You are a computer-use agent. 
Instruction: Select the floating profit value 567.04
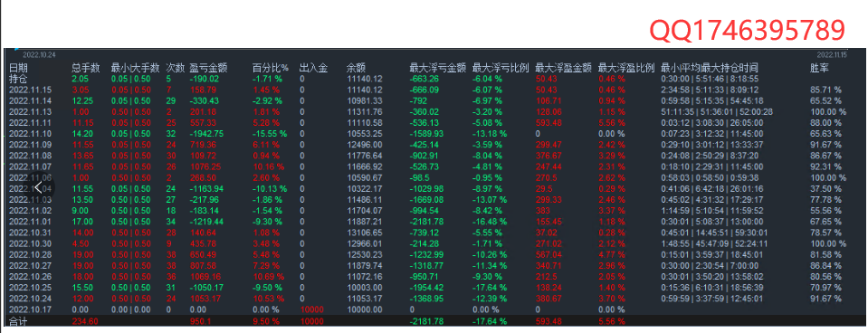click(548, 255)
